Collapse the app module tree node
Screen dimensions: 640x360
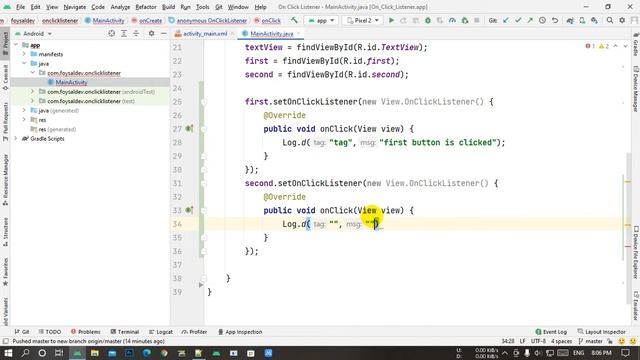pos(16,45)
